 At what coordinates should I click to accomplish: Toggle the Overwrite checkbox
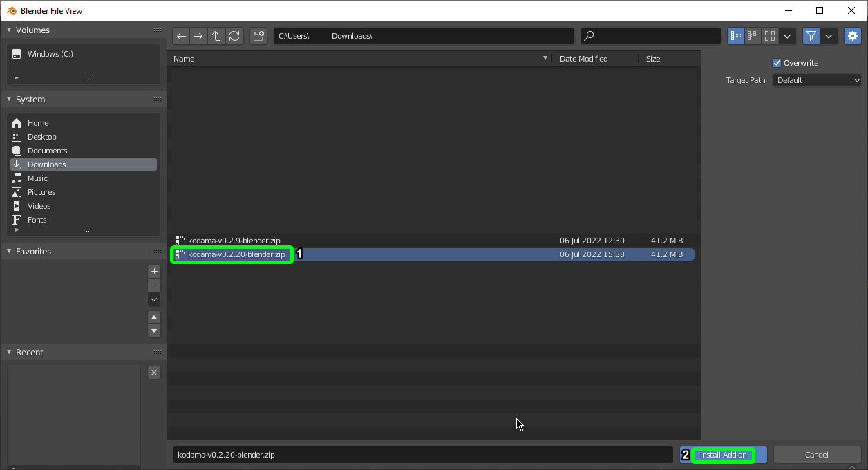point(777,63)
